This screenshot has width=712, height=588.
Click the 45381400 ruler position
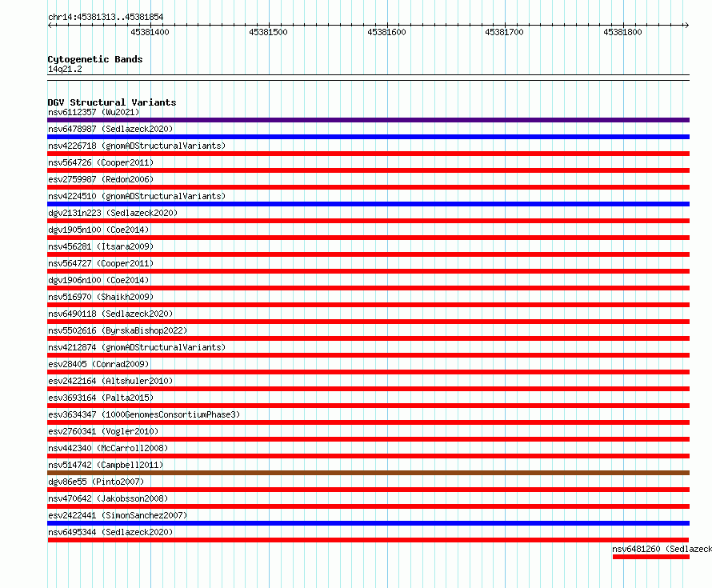tap(150, 32)
